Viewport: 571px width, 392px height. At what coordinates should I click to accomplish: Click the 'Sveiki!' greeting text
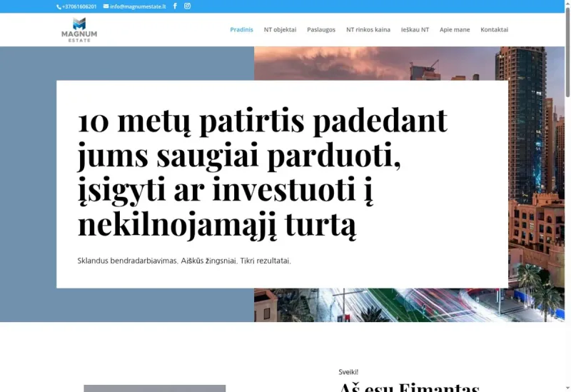pyautogui.click(x=348, y=372)
